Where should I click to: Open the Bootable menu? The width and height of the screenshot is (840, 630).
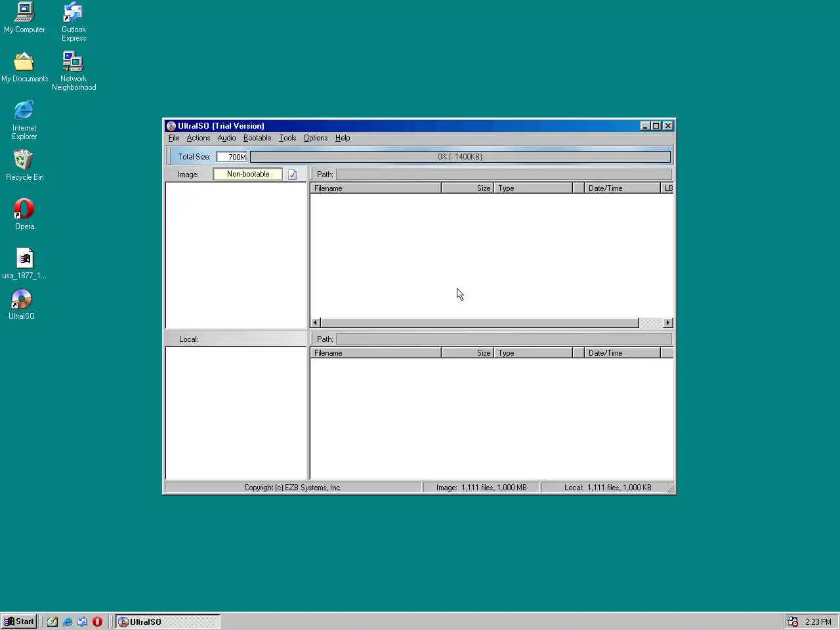257,138
